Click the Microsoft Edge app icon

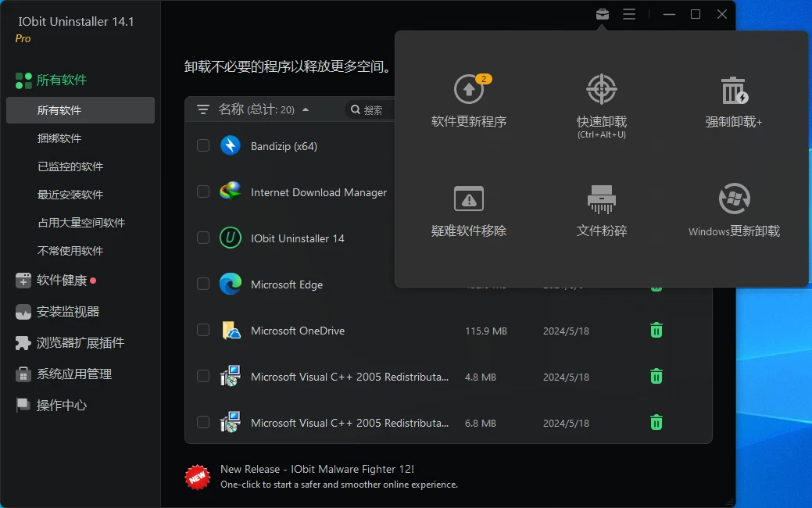tap(231, 284)
